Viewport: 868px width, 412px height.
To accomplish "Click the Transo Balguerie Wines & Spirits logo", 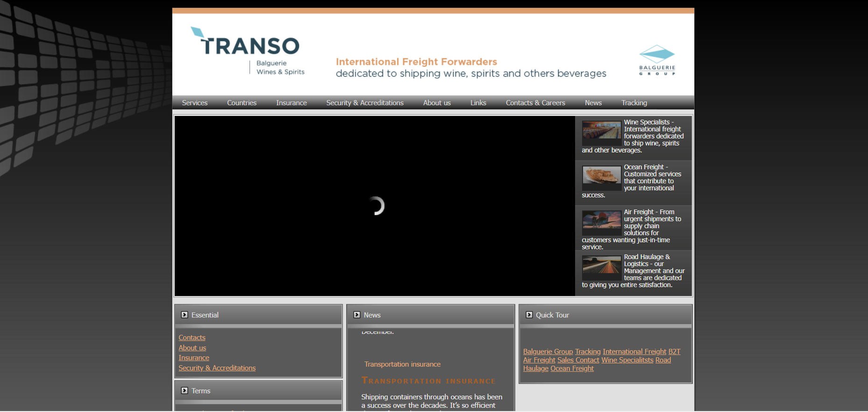I will [x=248, y=51].
